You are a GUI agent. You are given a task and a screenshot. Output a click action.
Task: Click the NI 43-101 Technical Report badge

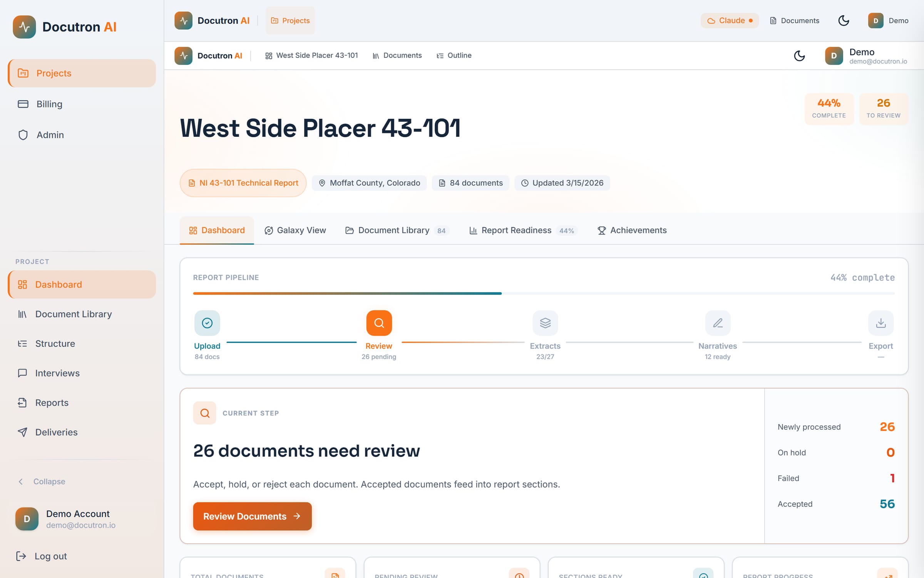[243, 183]
